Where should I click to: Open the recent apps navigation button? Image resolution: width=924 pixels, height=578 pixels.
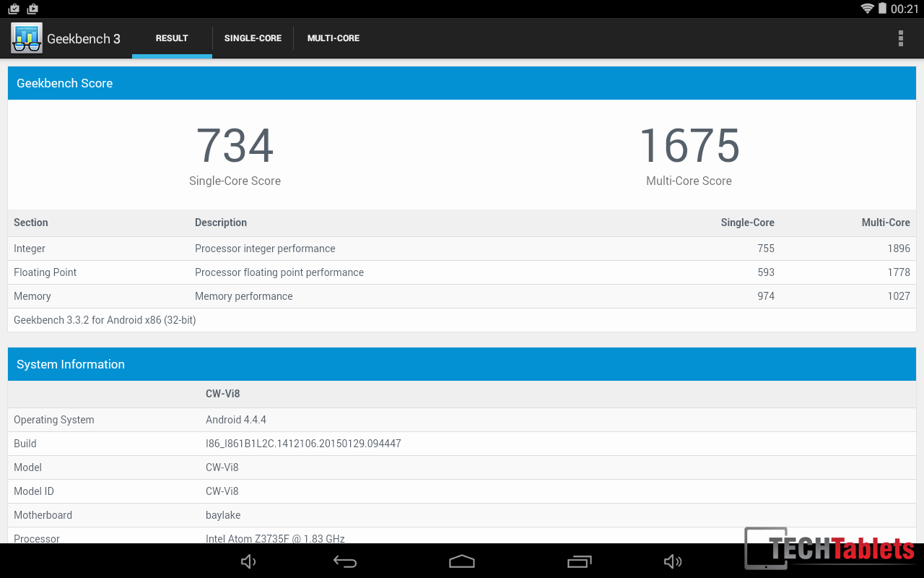(580, 561)
